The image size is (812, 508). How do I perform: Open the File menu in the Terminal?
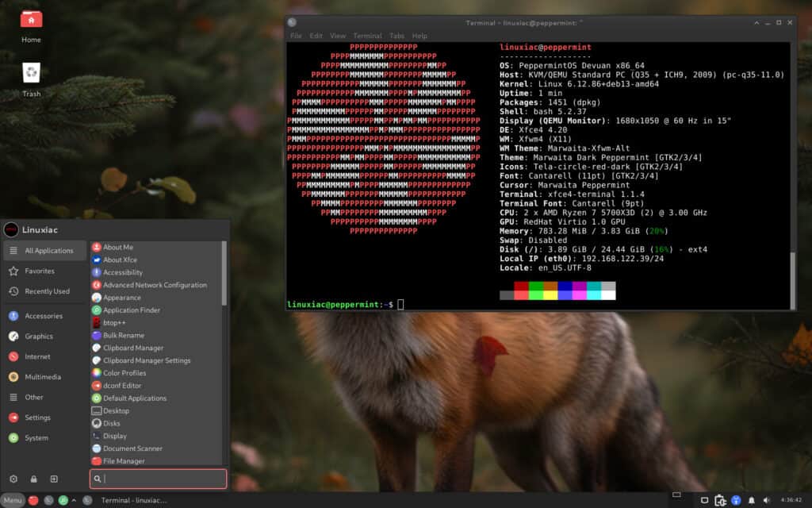(297, 36)
